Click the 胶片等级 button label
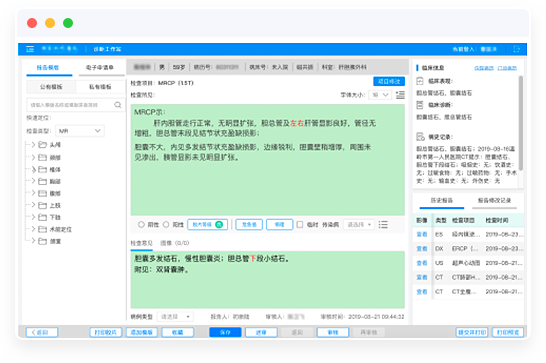This screenshot has height=363, width=546. [202, 225]
